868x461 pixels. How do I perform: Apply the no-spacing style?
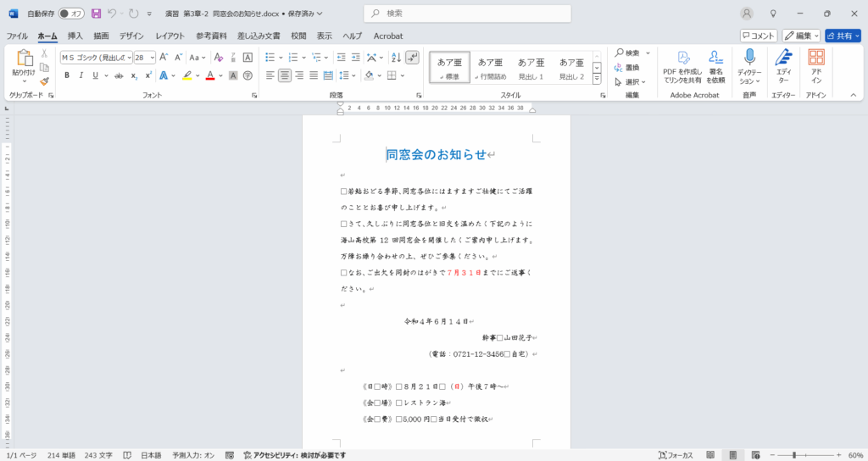point(491,68)
